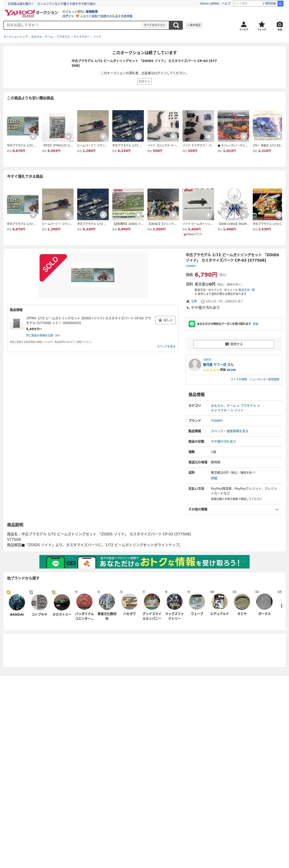Click the magnifier search button beside the auction search
The image size is (289, 868).
[176, 25]
